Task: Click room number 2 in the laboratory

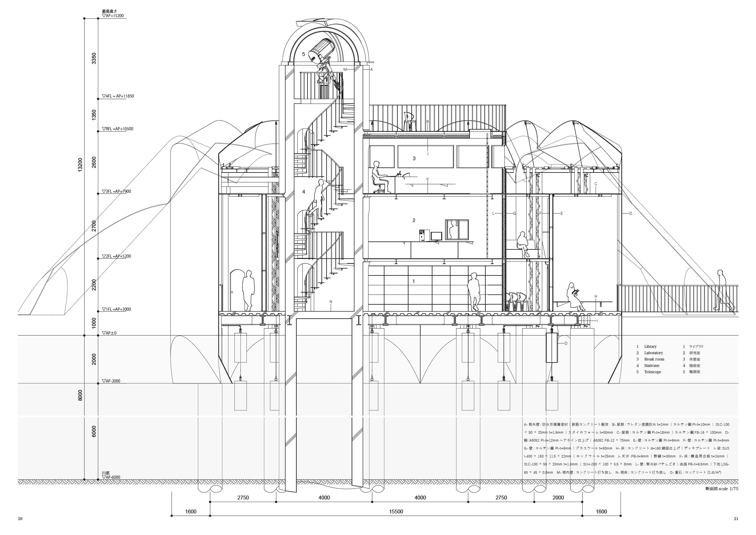Action: (414, 220)
